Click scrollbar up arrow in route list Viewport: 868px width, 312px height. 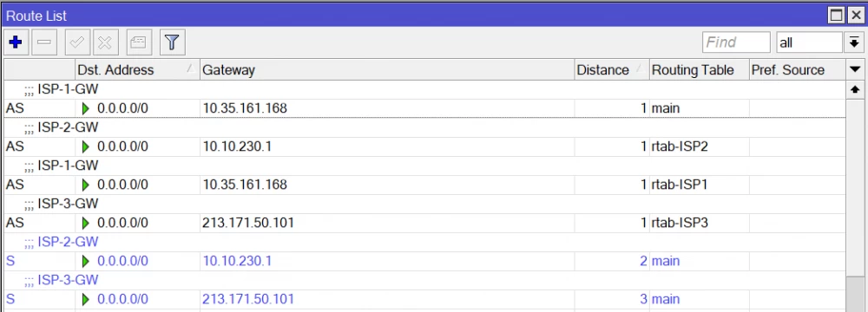pyautogui.click(x=854, y=89)
